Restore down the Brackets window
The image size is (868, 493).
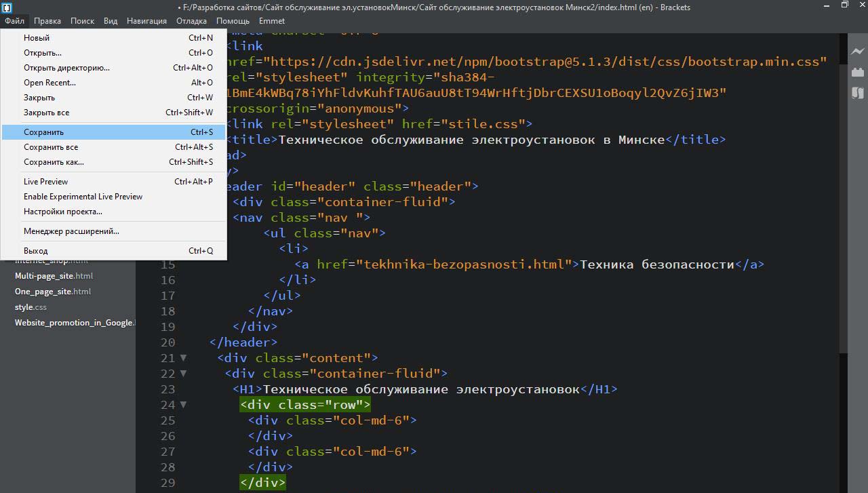pyautogui.click(x=844, y=5)
